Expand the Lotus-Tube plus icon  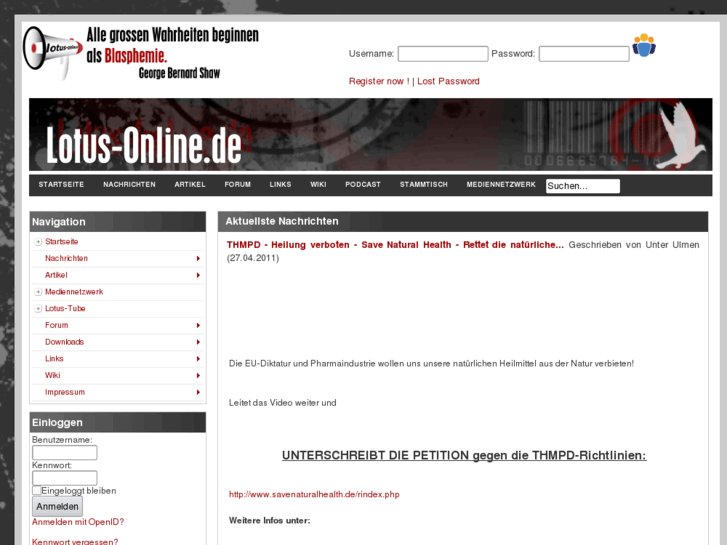click(x=38, y=308)
